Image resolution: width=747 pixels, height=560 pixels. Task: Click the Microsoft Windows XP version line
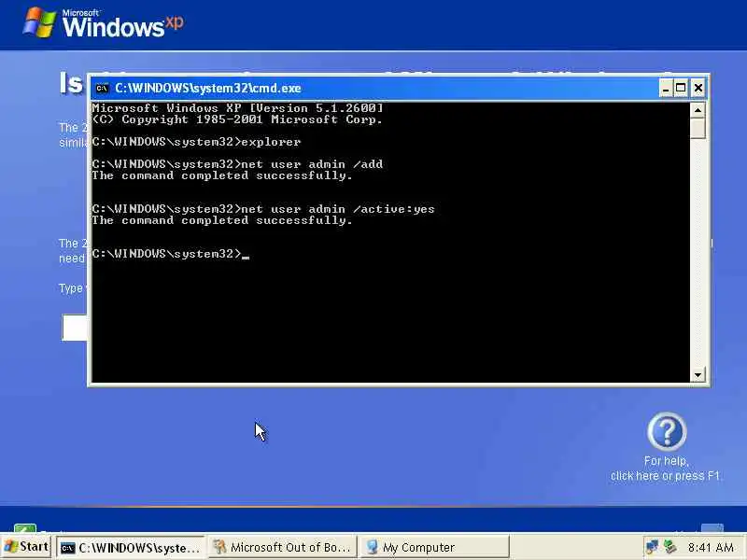[237, 108]
